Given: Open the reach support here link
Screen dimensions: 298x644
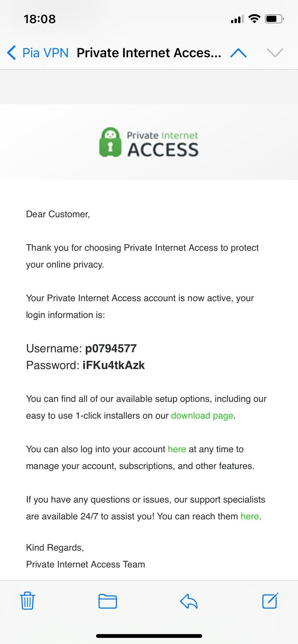Looking at the screenshot, I should tap(250, 516).
